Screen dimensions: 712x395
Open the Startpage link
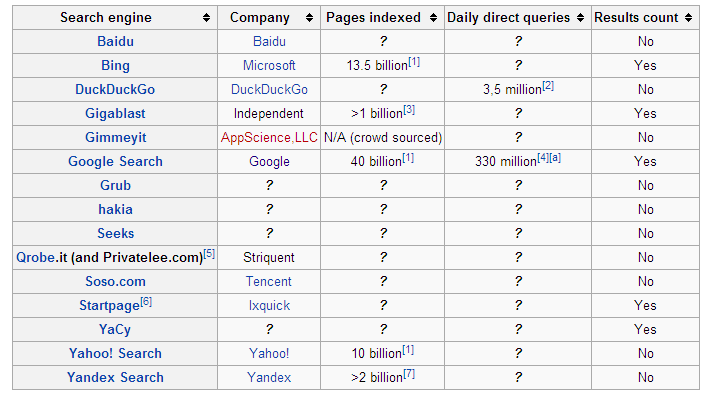point(109,306)
